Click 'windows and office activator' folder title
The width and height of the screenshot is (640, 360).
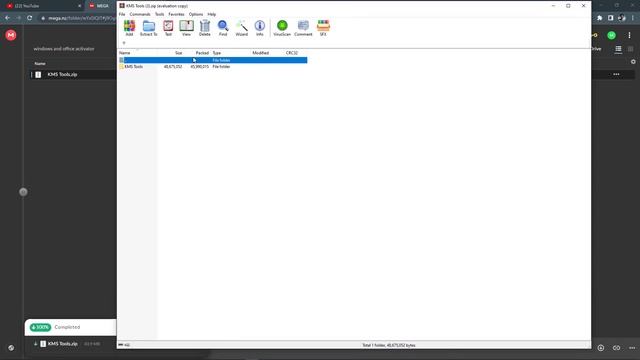pos(64,49)
